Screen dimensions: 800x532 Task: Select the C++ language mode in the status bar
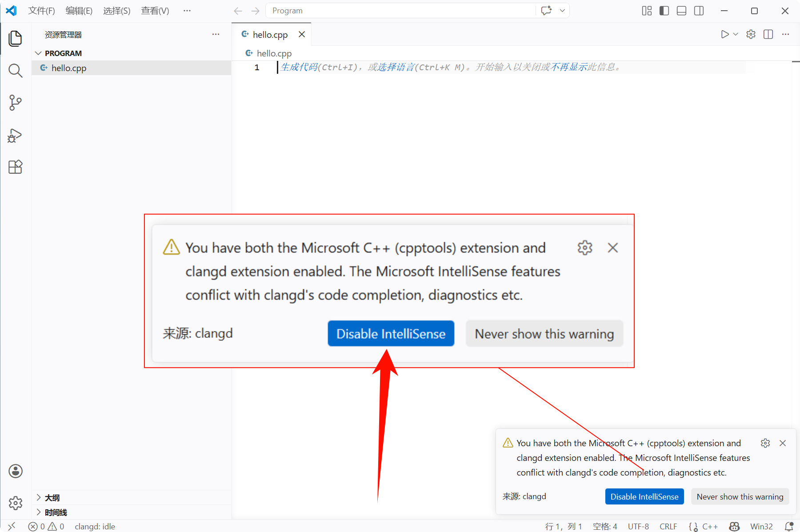(710, 526)
